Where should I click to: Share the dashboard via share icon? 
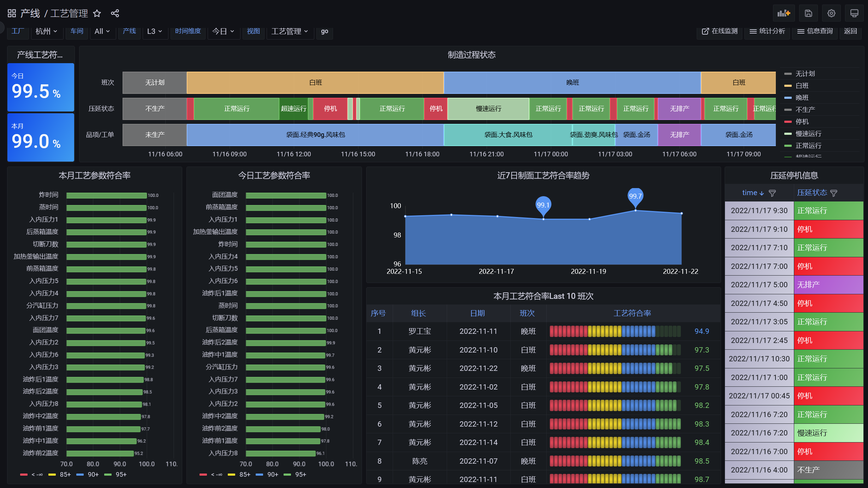pos(115,13)
